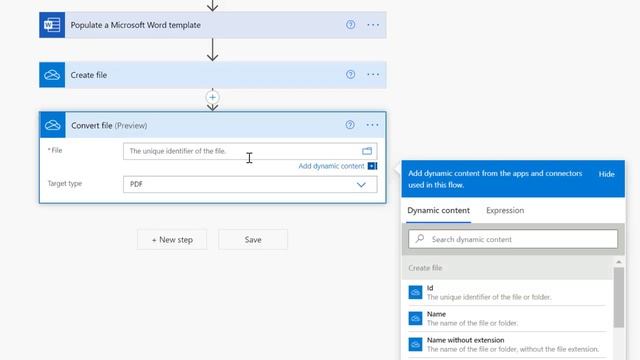Viewport: 640px width, 360px height.
Task: Hide the dynamic content panel
Action: (607, 174)
